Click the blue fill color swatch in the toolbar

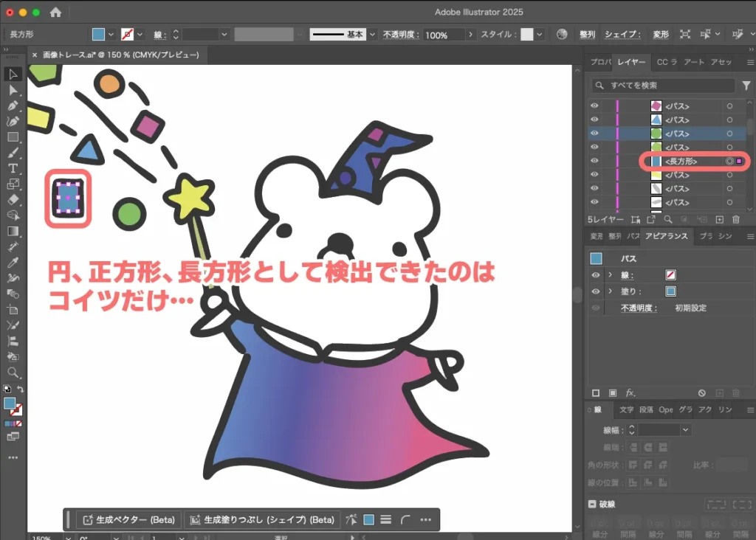coord(11,404)
